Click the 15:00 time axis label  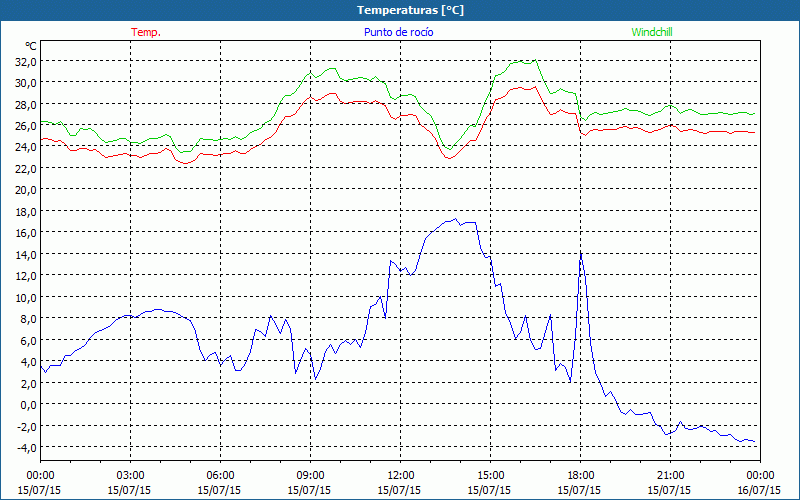pos(490,476)
